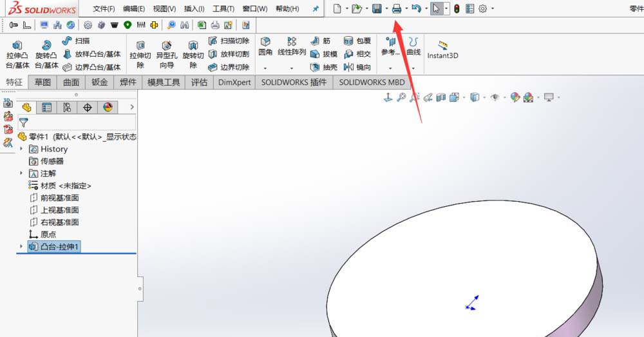The height and width of the screenshot is (337, 644).
Task: Open the Edit Appearance color ball icon
Action: [x=515, y=97]
